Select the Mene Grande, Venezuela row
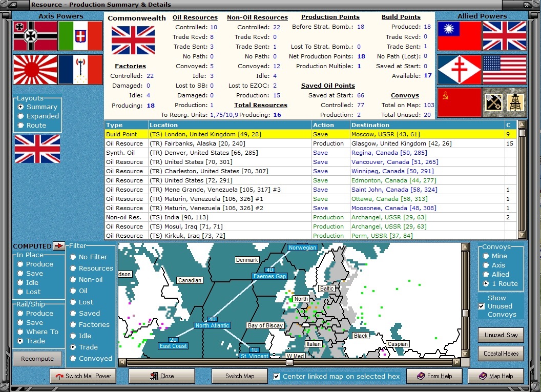The image size is (541, 392). (310, 190)
